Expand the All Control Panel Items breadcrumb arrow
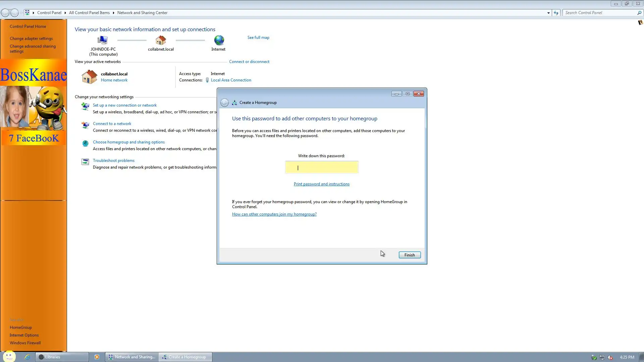 pyautogui.click(x=113, y=13)
